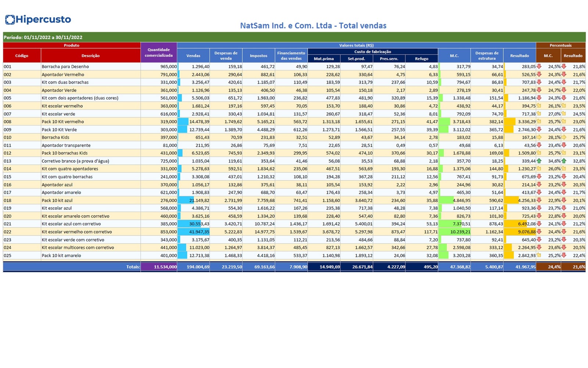The image size is (588, 368).
Task: Click the Valores totais (R$) group header
Action: tap(356, 45)
